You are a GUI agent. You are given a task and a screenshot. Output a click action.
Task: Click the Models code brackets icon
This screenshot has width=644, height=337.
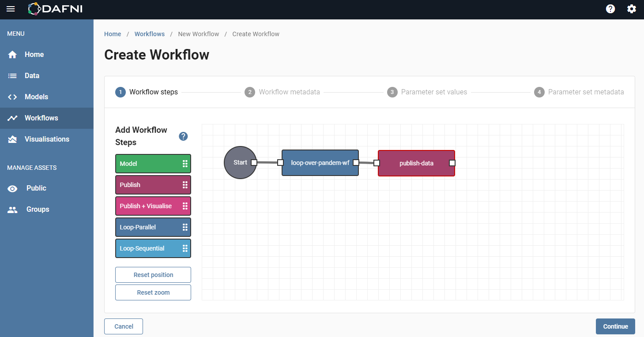(x=12, y=97)
